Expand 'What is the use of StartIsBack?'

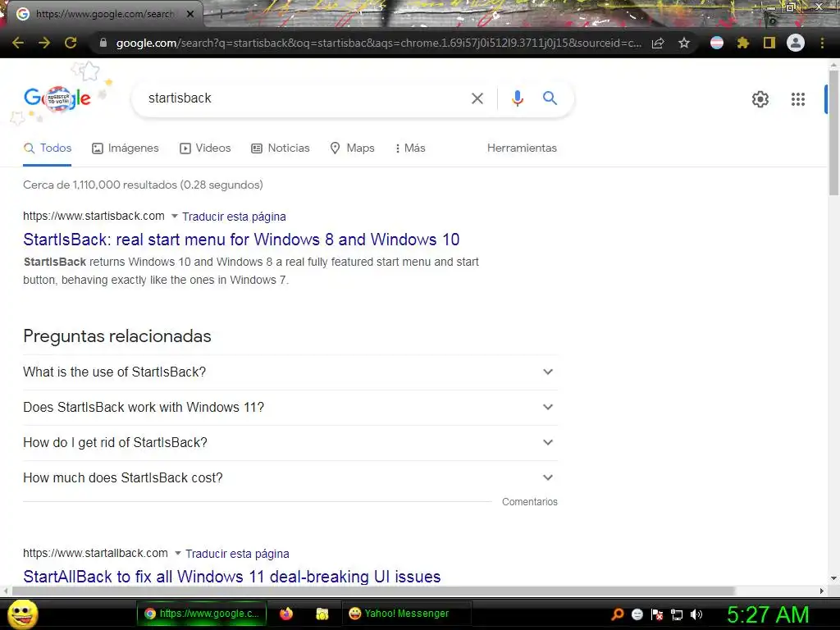[x=290, y=372]
